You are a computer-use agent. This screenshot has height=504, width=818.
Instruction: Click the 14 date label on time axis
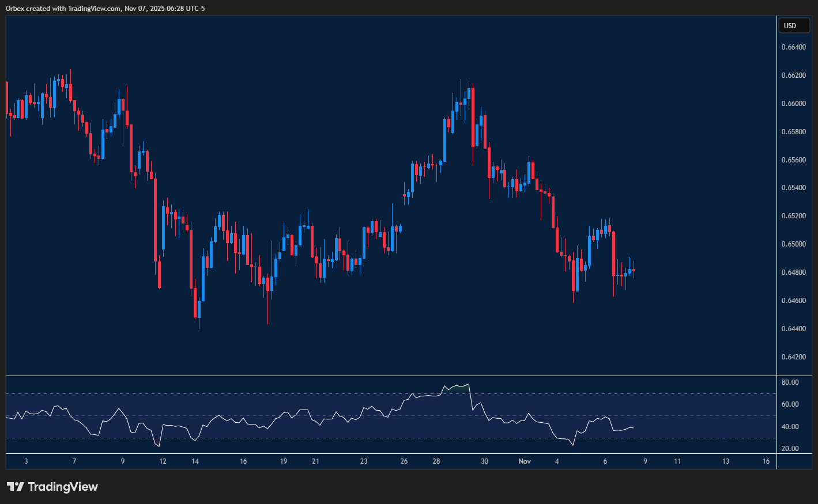tap(195, 461)
